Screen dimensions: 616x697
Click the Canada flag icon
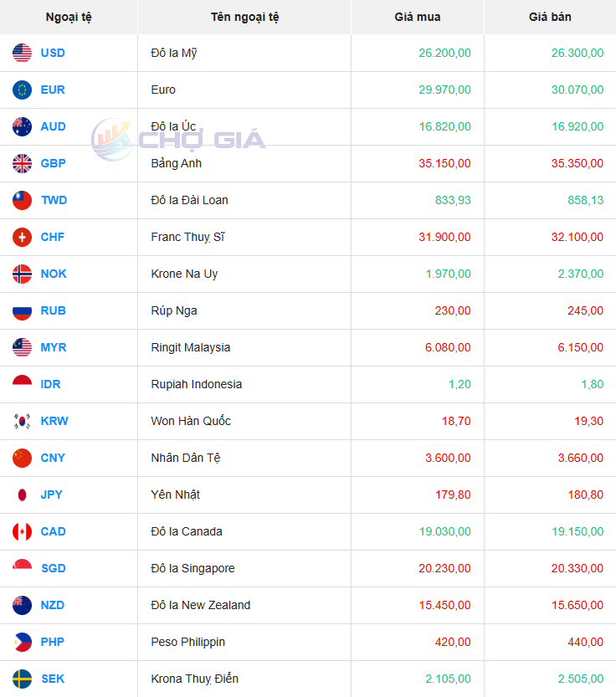(22, 531)
